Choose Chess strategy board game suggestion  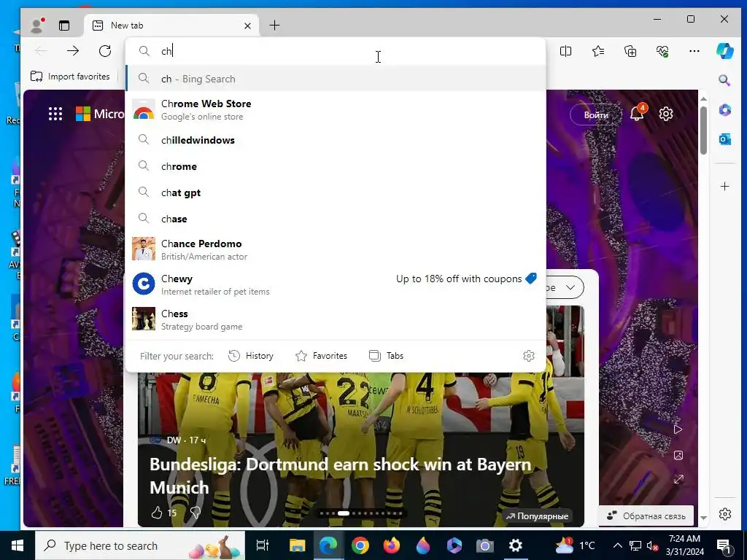336,319
